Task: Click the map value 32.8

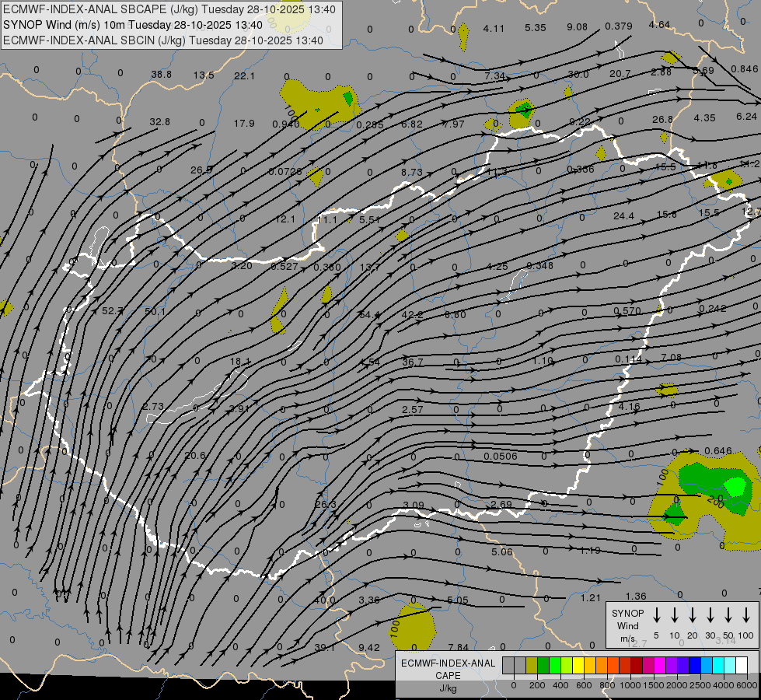Action: 159,121
